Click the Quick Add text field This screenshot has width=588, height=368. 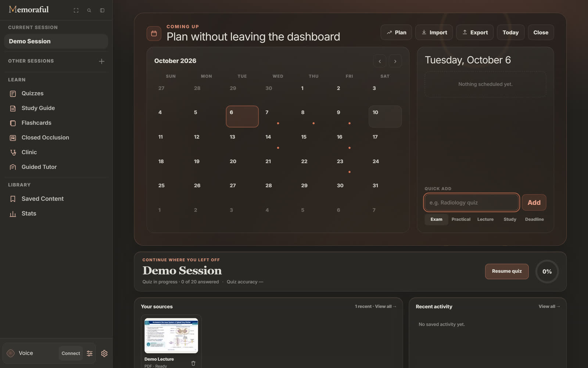click(x=472, y=202)
